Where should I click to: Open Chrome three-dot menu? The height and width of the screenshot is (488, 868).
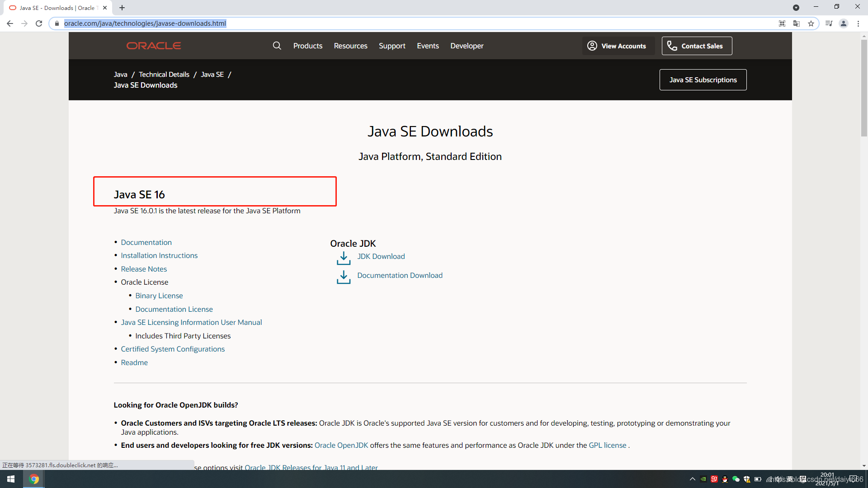[858, 23]
